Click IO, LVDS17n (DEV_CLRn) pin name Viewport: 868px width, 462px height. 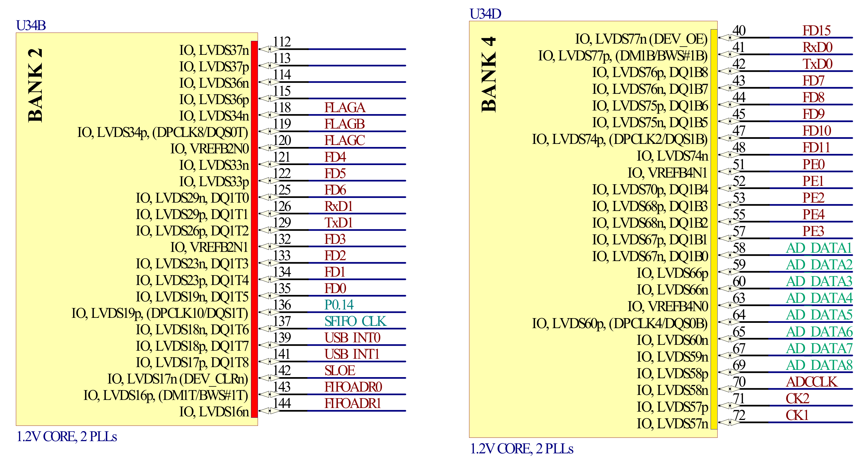coord(177,379)
